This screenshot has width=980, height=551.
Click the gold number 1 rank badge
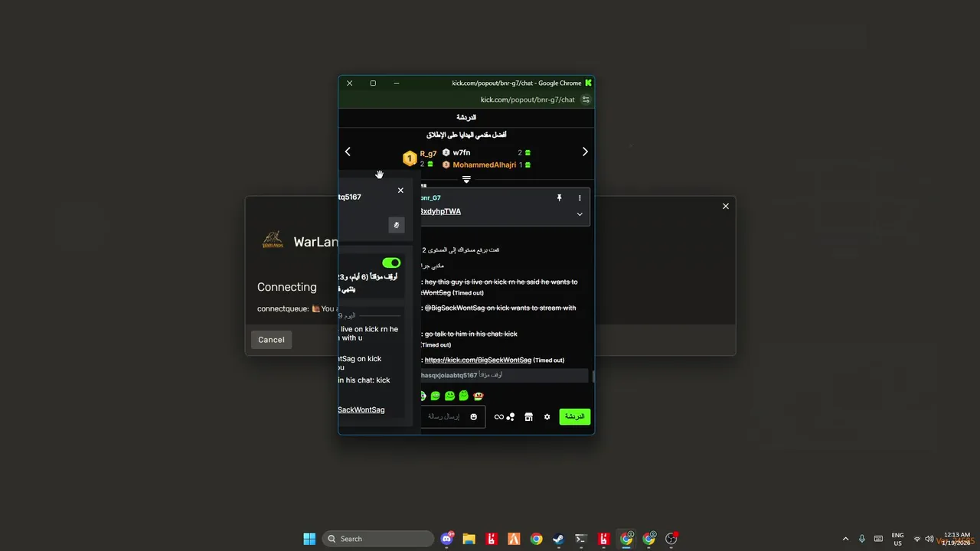pos(410,158)
